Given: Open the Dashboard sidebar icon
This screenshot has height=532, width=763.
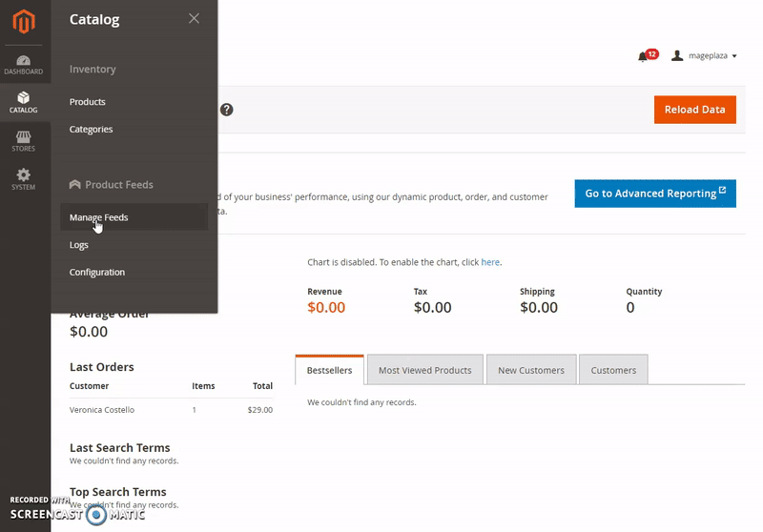Looking at the screenshot, I should tap(24, 65).
